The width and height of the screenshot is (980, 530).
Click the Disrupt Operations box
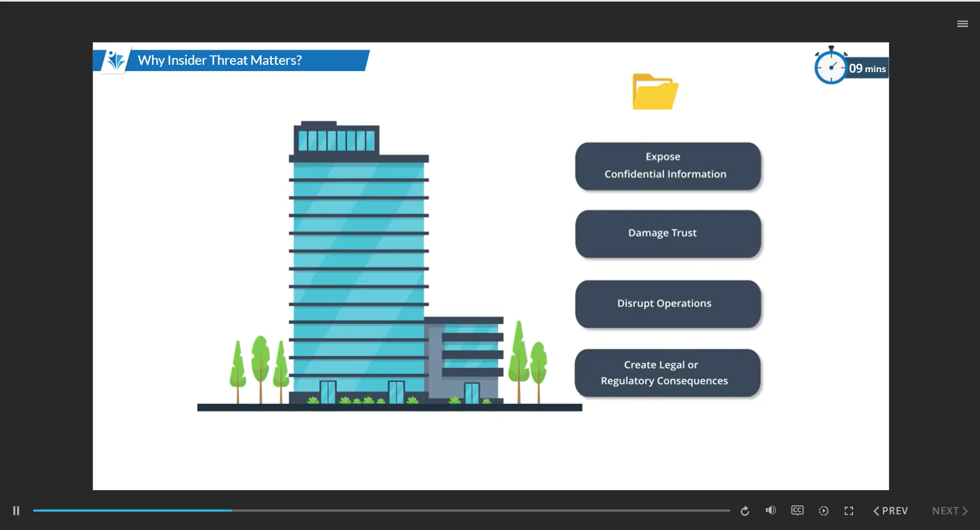(668, 304)
